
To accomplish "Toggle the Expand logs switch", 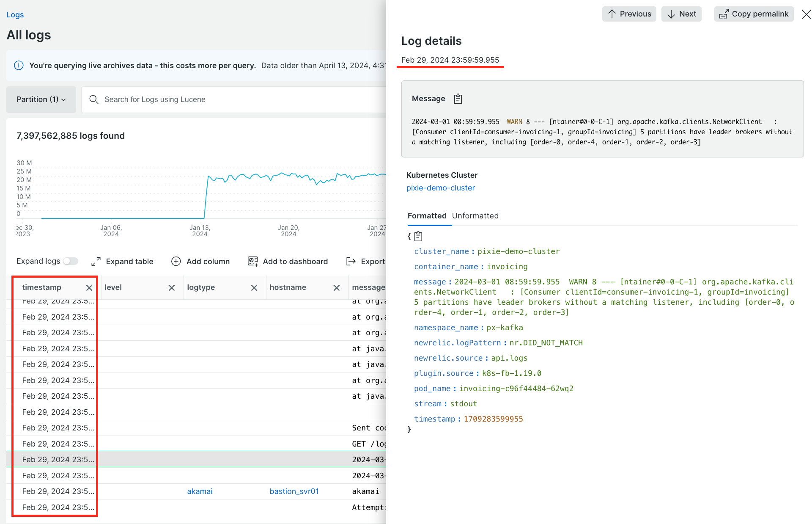I will tap(71, 261).
